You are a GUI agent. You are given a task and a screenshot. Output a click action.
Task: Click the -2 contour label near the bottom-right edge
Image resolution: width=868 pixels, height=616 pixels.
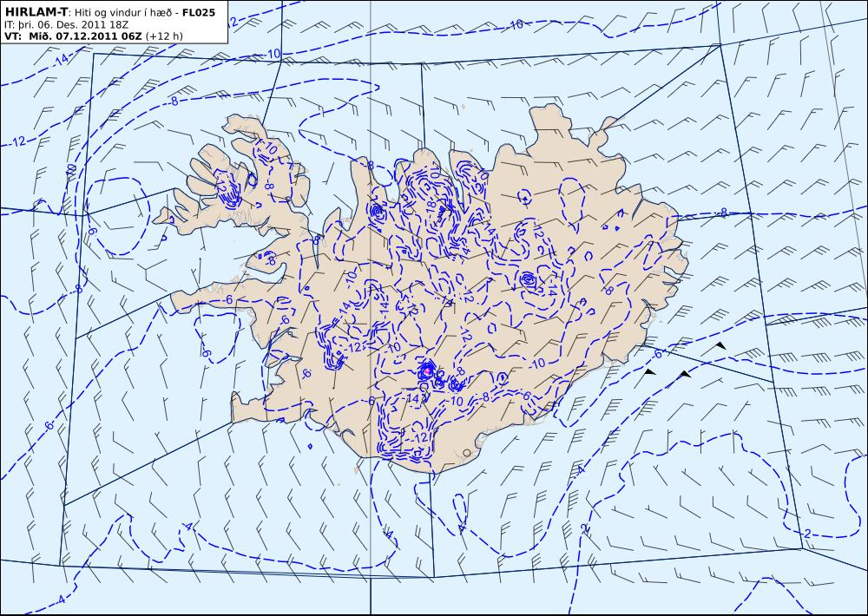[x=806, y=534]
